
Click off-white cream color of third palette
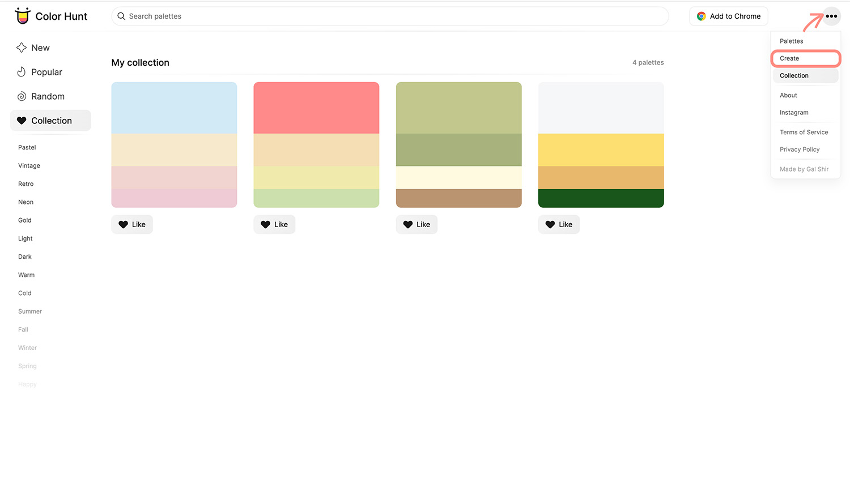tap(458, 178)
